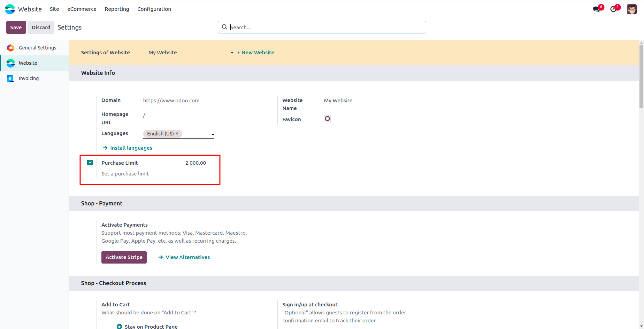
Task: Click the Website app logo icon
Action: click(x=10, y=9)
